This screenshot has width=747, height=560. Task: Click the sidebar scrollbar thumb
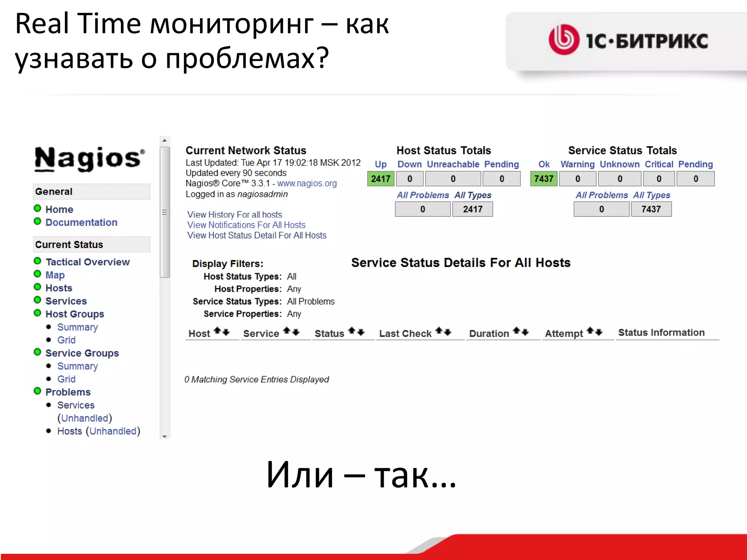click(x=165, y=212)
